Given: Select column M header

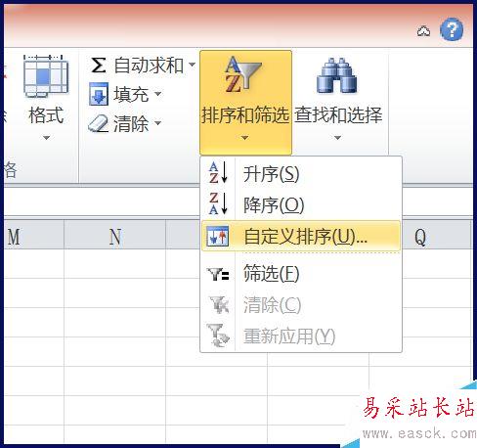Looking at the screenshot, I should coord(34,235).
